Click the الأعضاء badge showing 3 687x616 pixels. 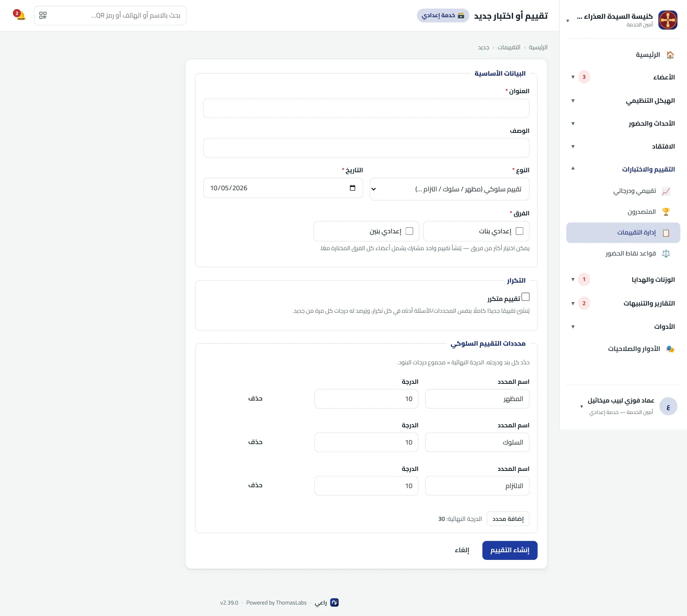tap(584, 77)
